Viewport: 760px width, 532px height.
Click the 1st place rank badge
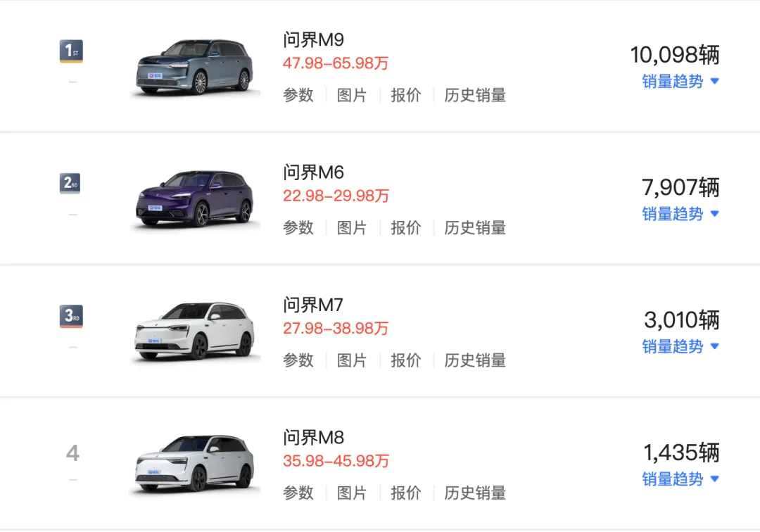tap(71, 51)
